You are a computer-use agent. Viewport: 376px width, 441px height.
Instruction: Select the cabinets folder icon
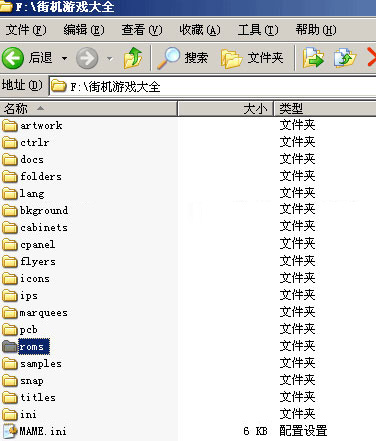tap(10, 228)
